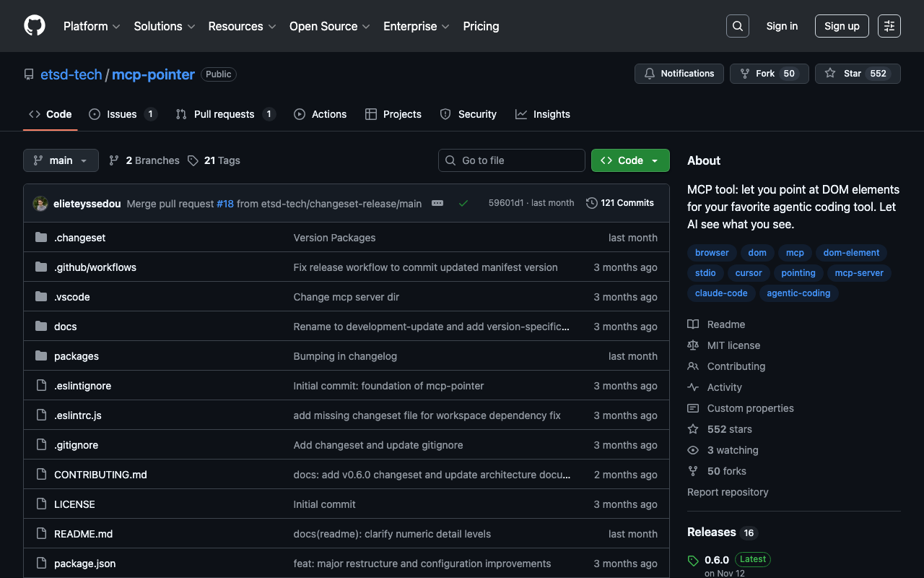This screenshot has height=578, width=924.
Task: Open the README.md file
Action: [x=83, y=534]
